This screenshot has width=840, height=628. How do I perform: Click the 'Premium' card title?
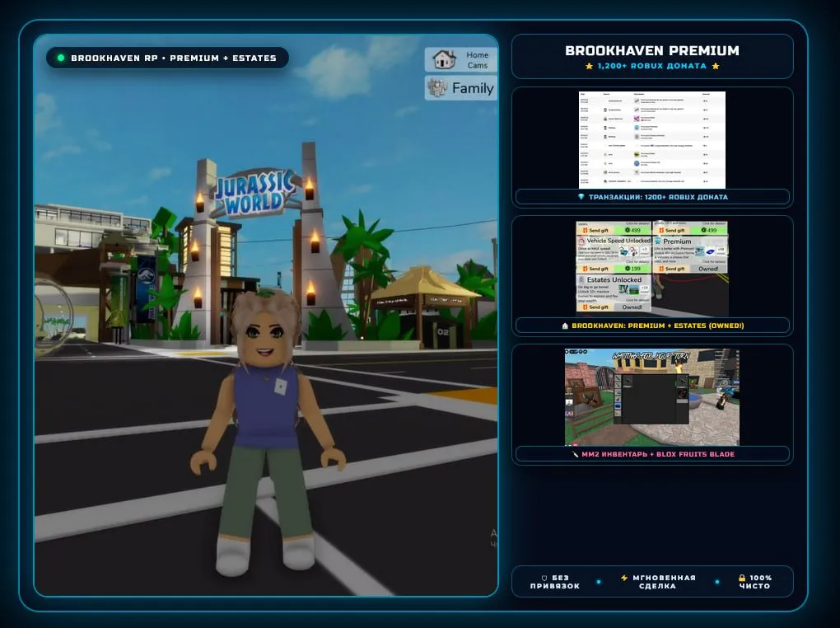pos(677,241)
